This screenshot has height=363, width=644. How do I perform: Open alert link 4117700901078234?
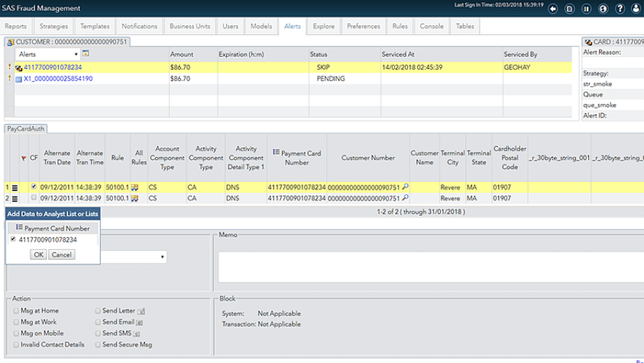point(52,67)
